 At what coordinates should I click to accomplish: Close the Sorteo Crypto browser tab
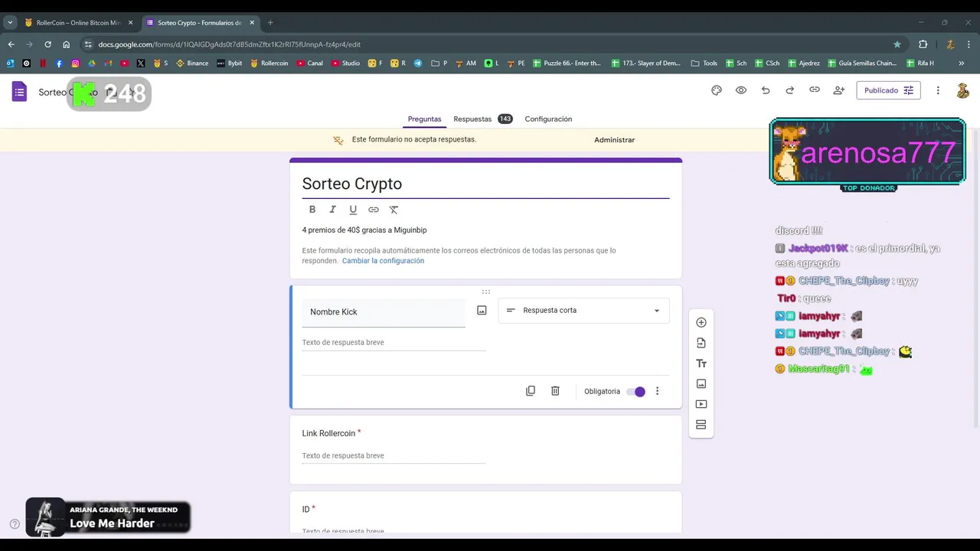coord(252,23)
